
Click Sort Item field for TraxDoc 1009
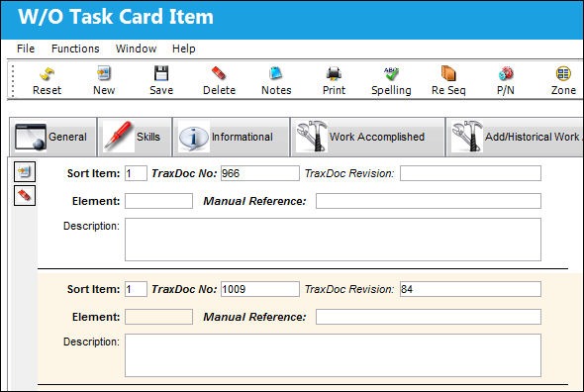(x=136, y=289)
